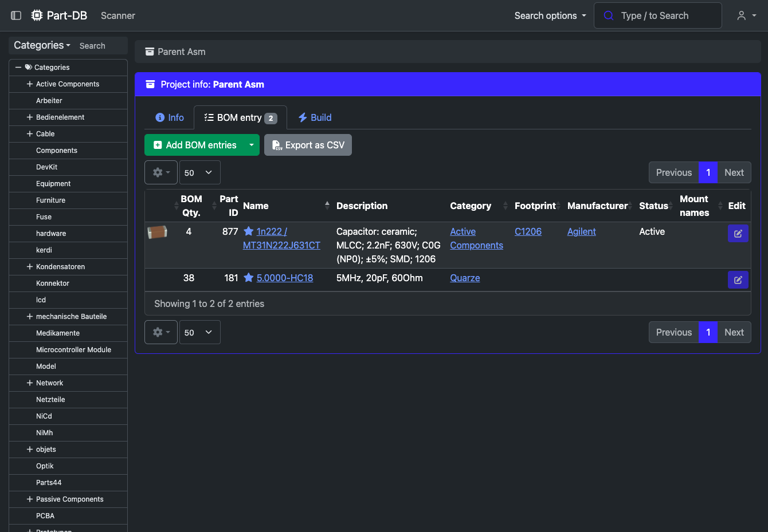Open the user account menu icon
This screenshot has height=532, width=768.
click(x=746, y=15)
